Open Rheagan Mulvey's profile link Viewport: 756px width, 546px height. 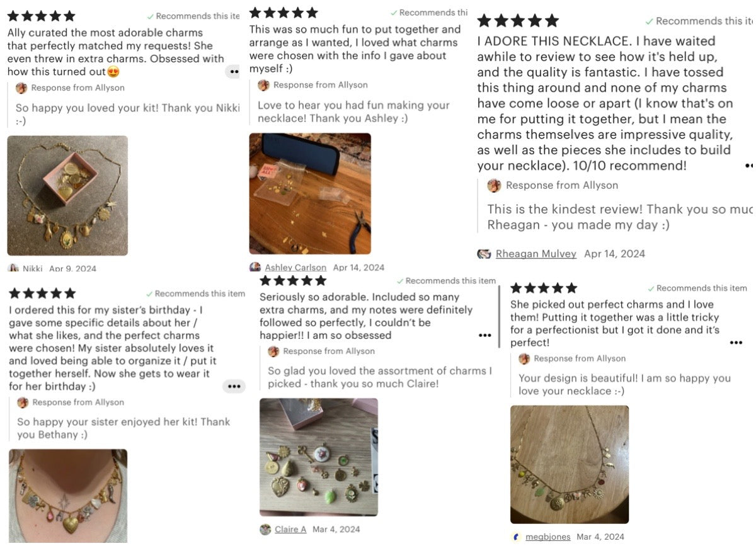click(535, 254)
